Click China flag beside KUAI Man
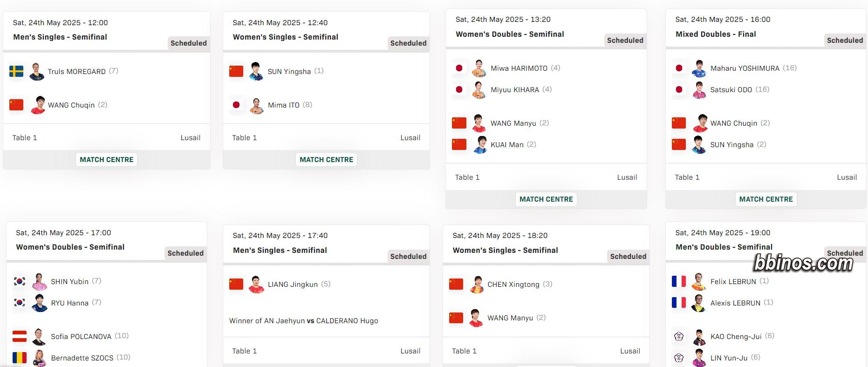 (459, 144)
